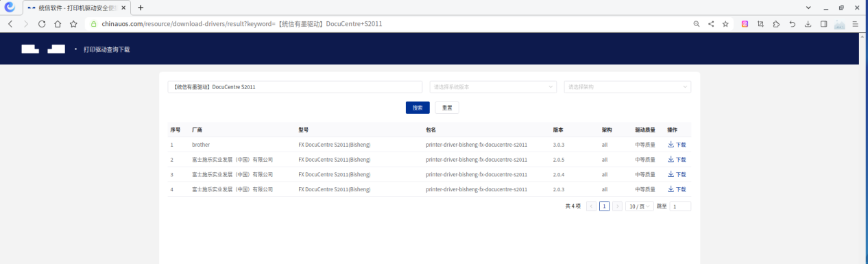Click version cell 2.0.4
This screenshot has width=868, height=264.
[x=559, y=175]
